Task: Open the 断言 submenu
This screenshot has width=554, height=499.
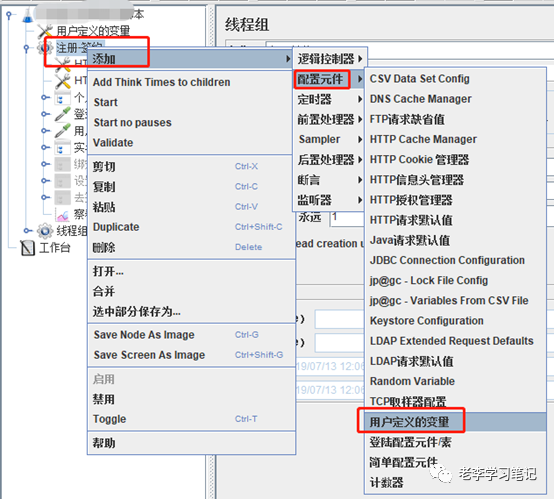Action: (x=329, y=180)
